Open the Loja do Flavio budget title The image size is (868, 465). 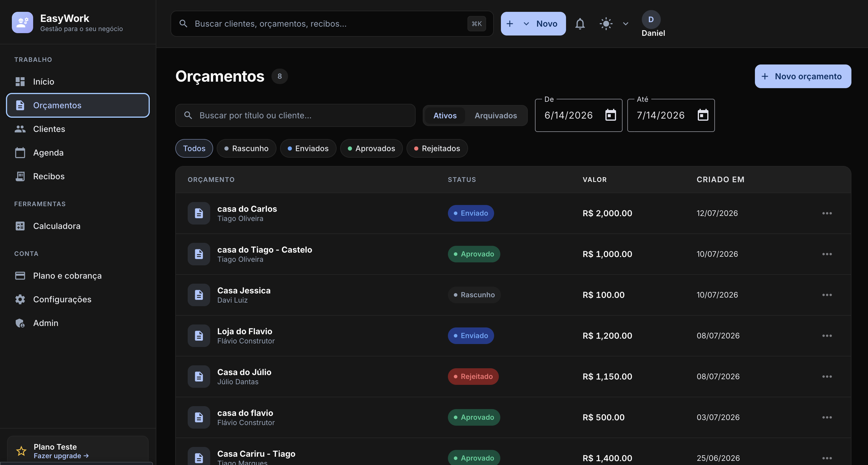click(245, 331)
